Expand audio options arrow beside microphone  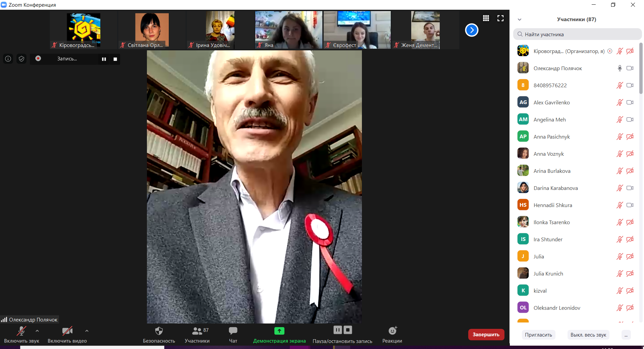(x=37, y=331)
